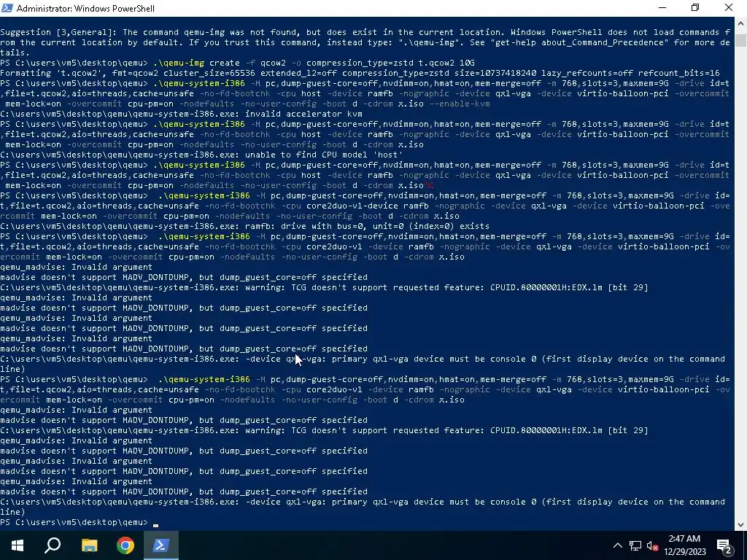Open the network status tray icon
The image size is (747, 560).
point(635,545)
